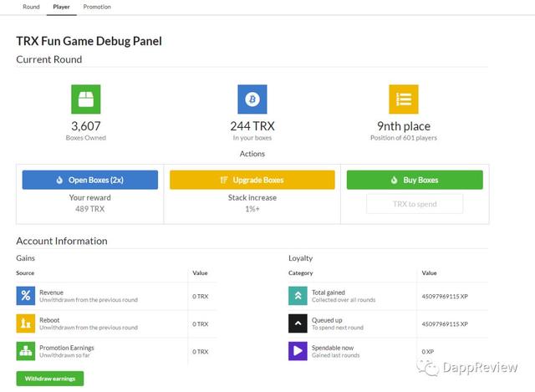The image size is (535, 392).
Task: Select Promotion Earnings '0 TRX' value
Action: pos(201,352)
